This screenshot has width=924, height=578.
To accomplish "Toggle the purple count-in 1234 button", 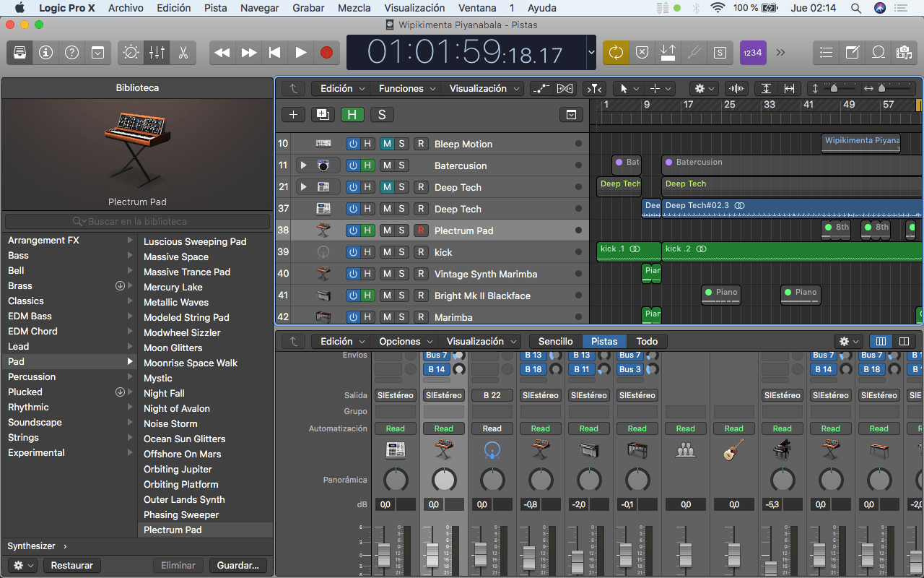I will point(753,53).
